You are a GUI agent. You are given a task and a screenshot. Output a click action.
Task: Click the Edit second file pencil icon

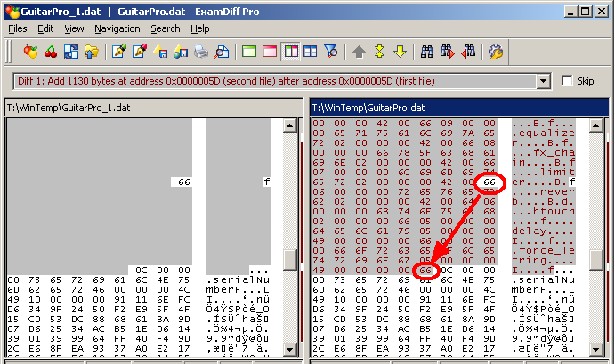pos(139,52)
